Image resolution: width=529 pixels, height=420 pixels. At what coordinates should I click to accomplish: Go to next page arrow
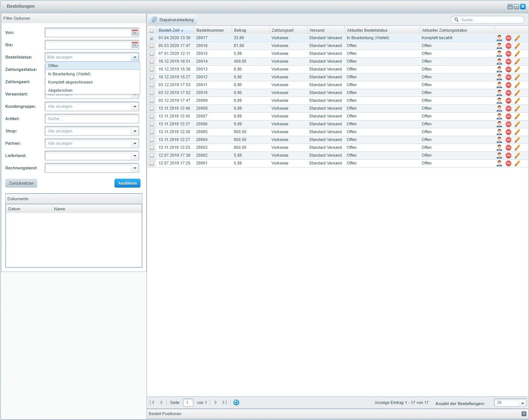(x=215, y=402)
